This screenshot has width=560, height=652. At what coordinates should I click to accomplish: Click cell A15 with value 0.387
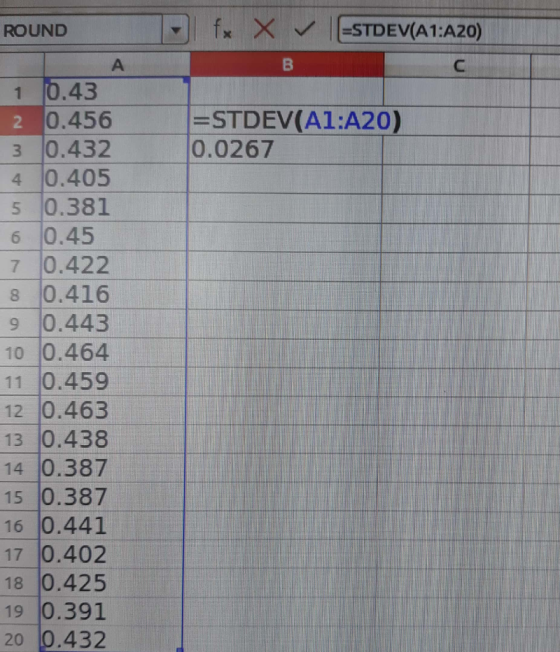(x=111, y=496)
